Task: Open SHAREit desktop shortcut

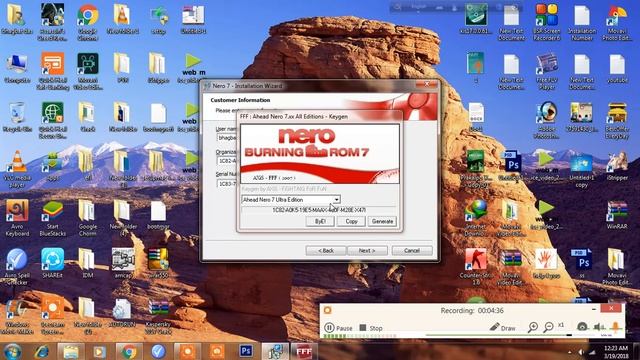Action: (52, 263)
